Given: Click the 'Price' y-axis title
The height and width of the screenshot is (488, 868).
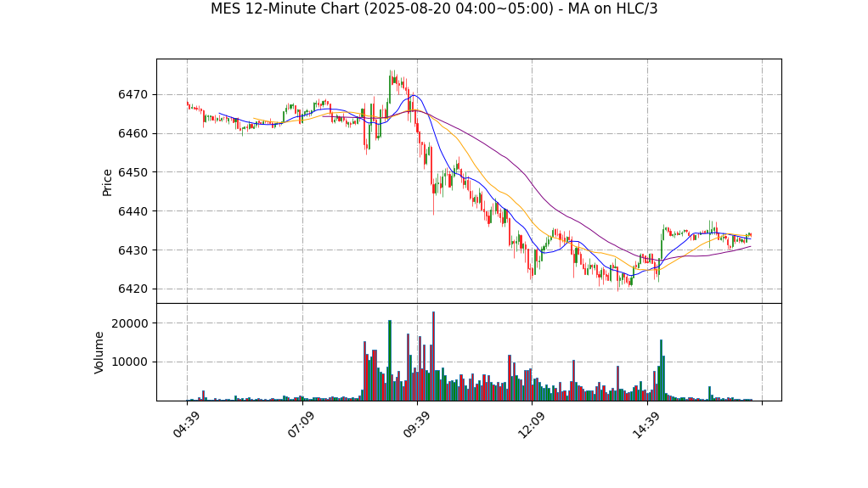Looking at the screenshot, I should coord(107,182).
